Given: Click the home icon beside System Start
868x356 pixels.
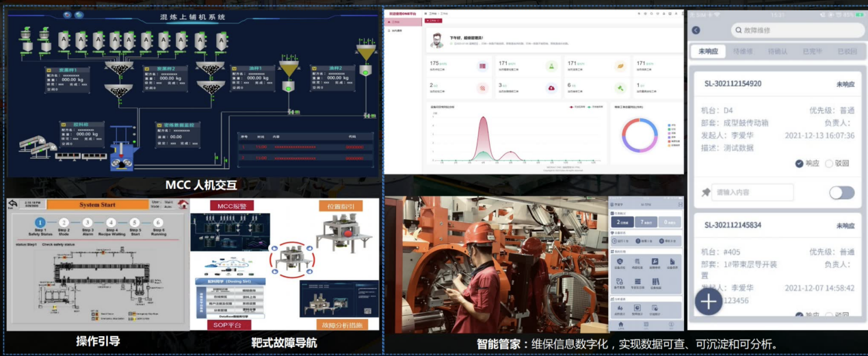Looking at the screenshot, I should [x=183, y=204].
